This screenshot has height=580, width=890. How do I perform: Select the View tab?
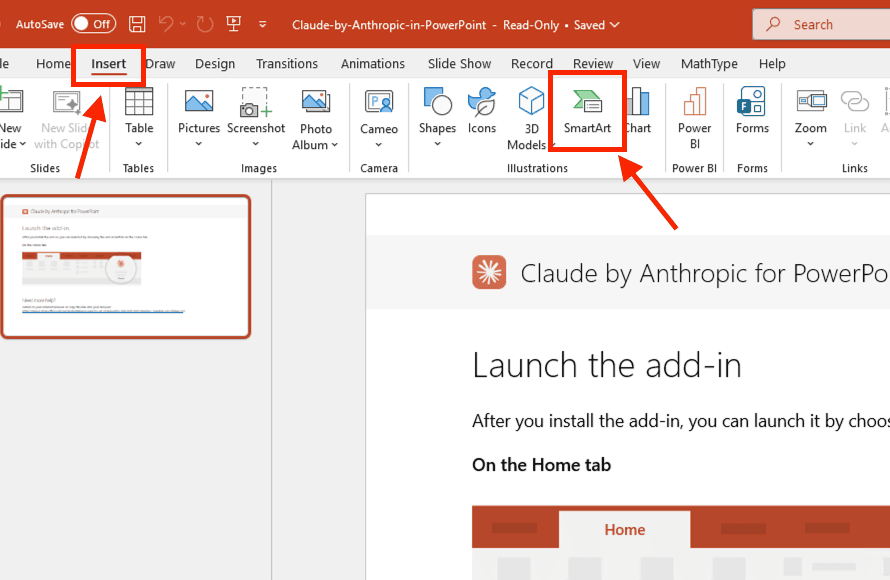646,64
